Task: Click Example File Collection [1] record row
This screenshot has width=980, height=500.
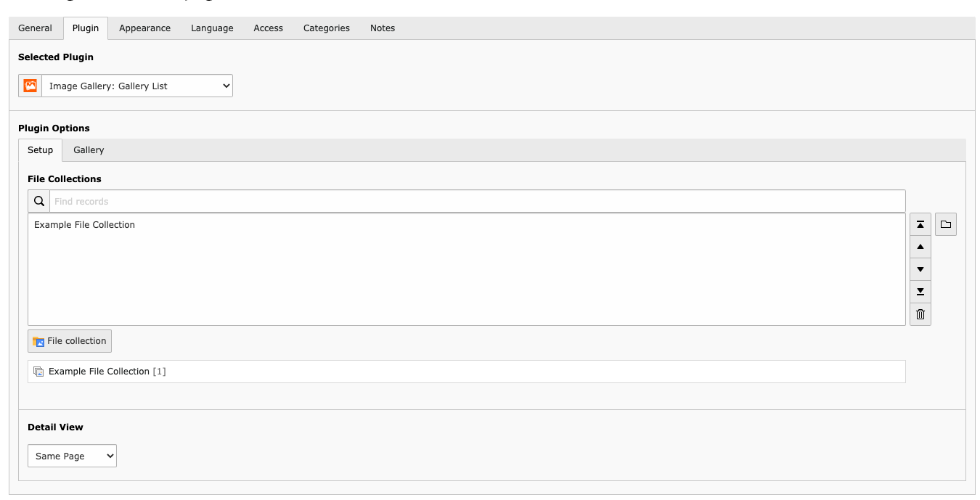Action: pyautogui.click(x=467, y=372)
